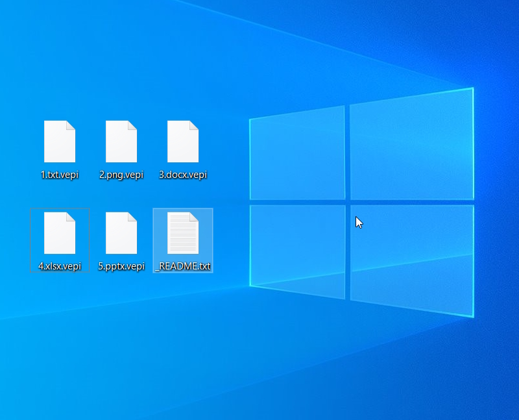Screen dimensions: 519x420
Task: Click the folded corner of the 1.txt.vepi icon
Action: pos(71,125)
